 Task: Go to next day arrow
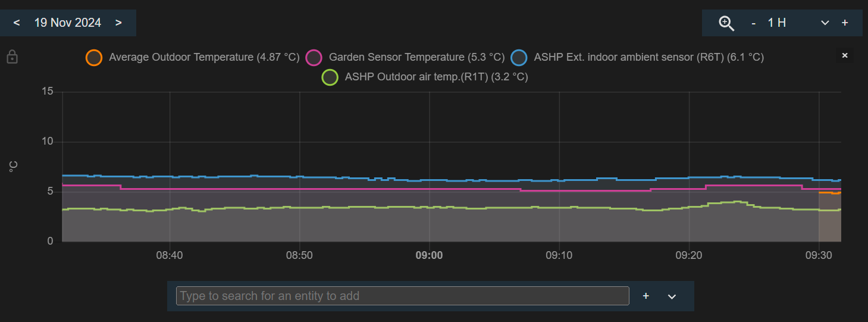118,23
